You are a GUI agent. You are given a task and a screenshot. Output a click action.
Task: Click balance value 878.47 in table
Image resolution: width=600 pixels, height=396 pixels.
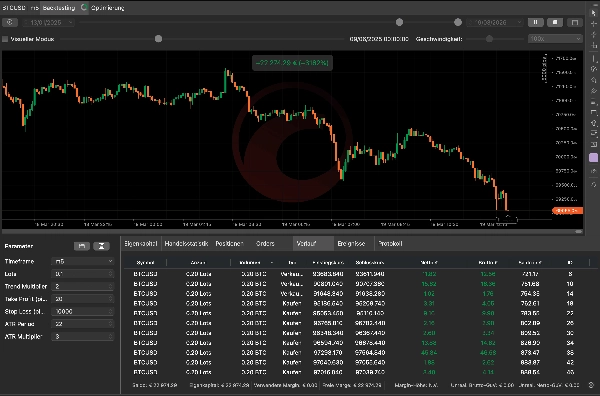pos(530,352)
